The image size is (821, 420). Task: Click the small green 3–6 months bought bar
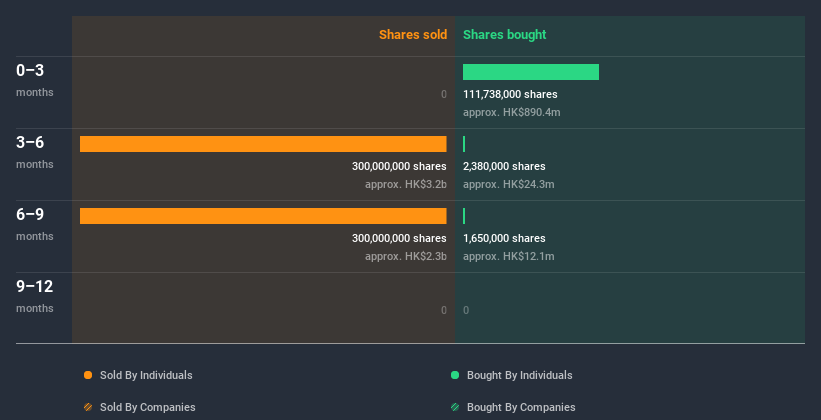pyautogui.click(x=464, y=144)
